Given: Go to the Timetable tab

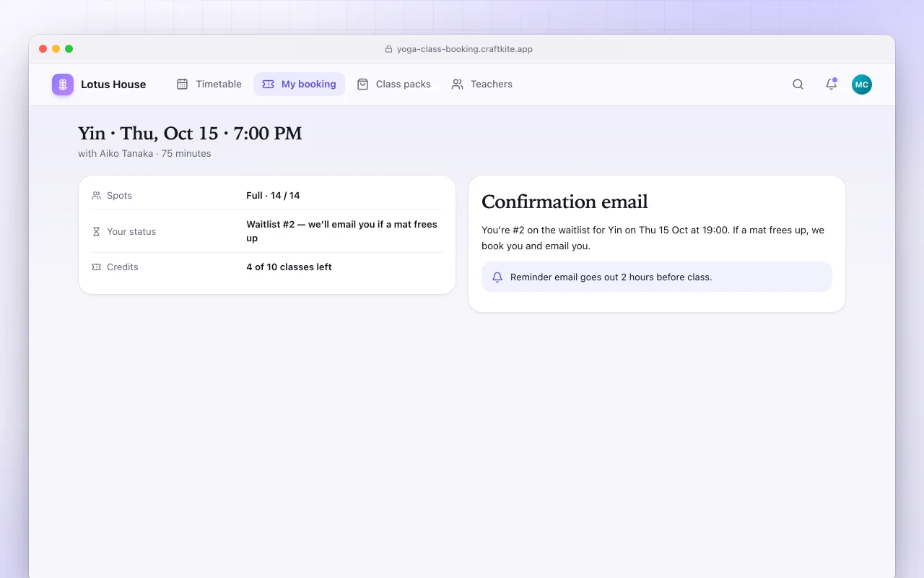Looking at the screenshot, I should (209, 84).
